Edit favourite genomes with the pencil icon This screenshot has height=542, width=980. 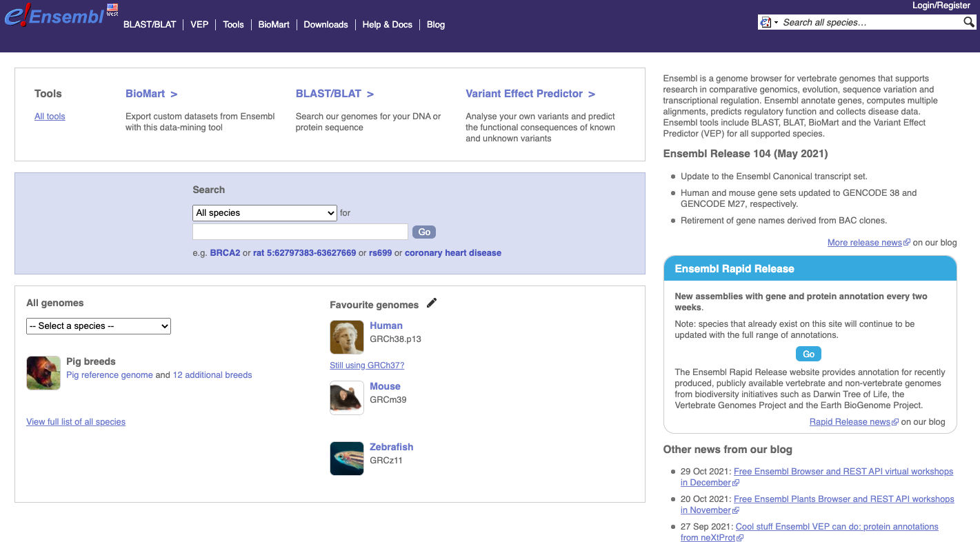coord(432,303)
